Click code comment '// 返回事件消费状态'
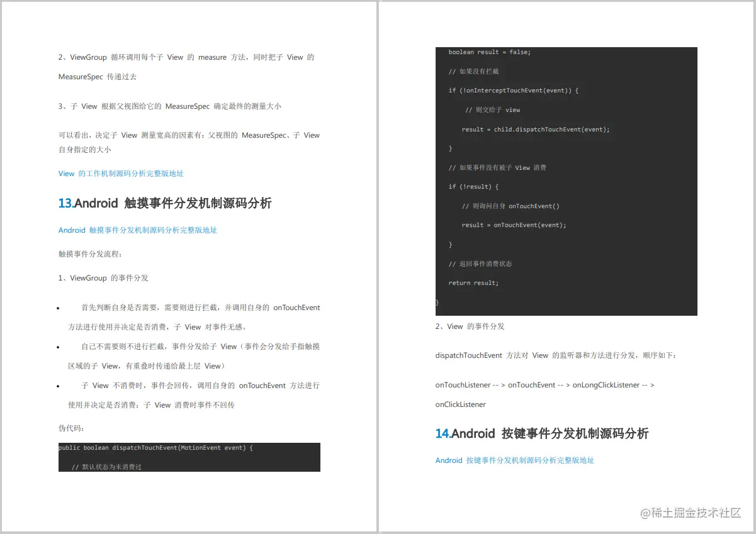Screen dimensions: 756x534 tap(480, 264)
